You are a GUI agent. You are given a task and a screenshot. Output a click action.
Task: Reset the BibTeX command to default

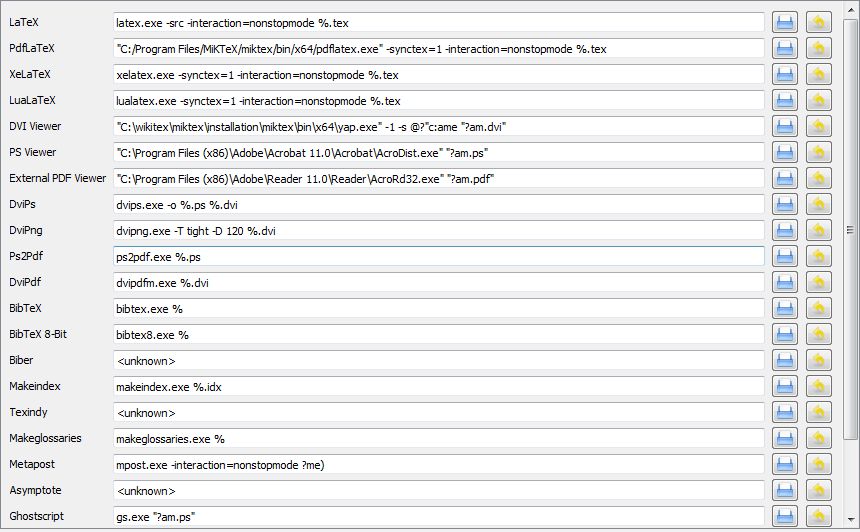coord(818,308)
